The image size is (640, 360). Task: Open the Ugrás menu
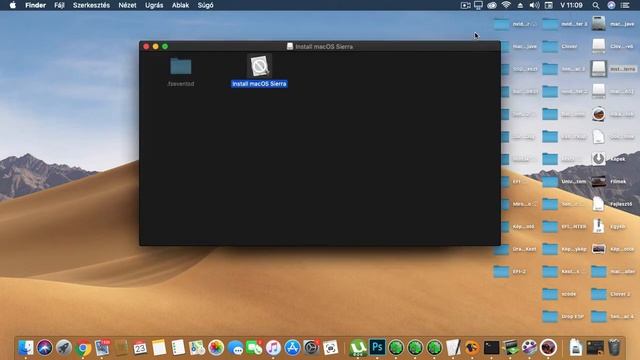(154, 5)
